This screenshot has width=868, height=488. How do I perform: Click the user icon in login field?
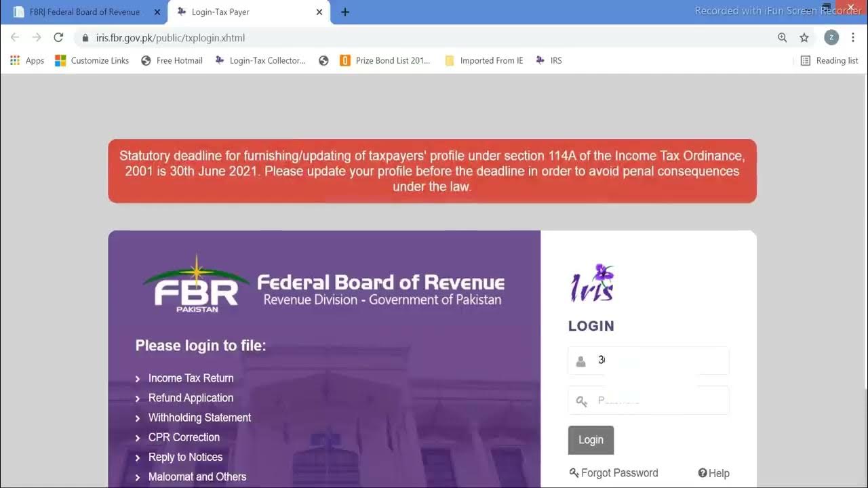[x=580, y=362]
